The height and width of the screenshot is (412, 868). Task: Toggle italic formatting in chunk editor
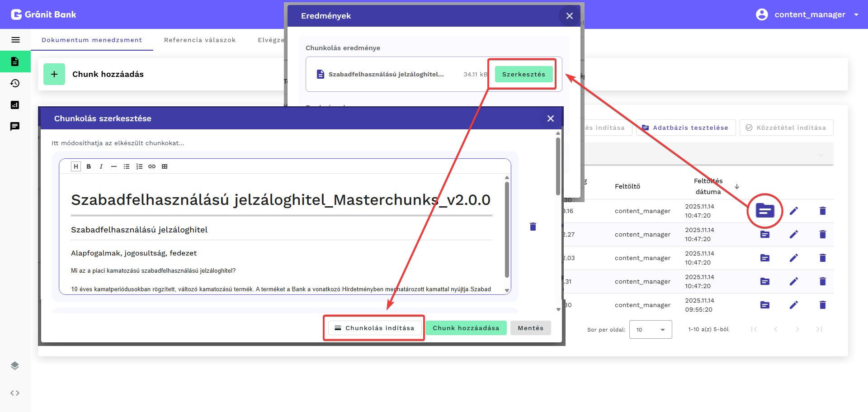101,166
